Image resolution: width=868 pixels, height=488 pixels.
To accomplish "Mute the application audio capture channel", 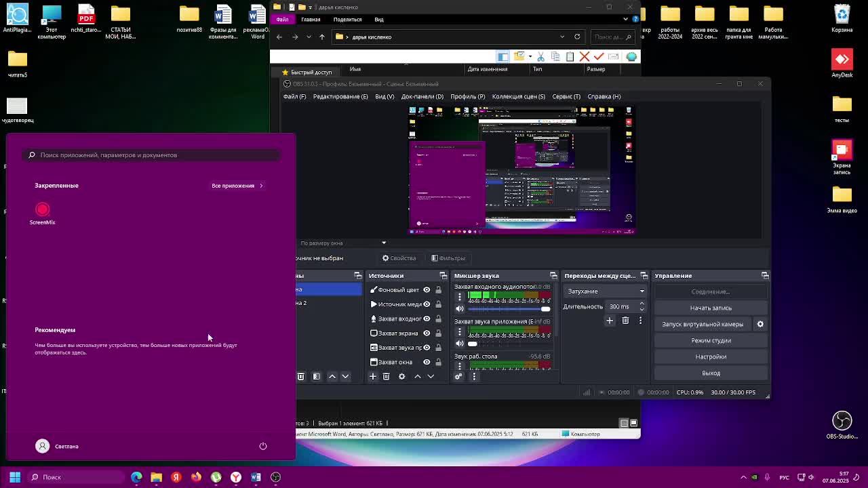I will tap(459, 344).
